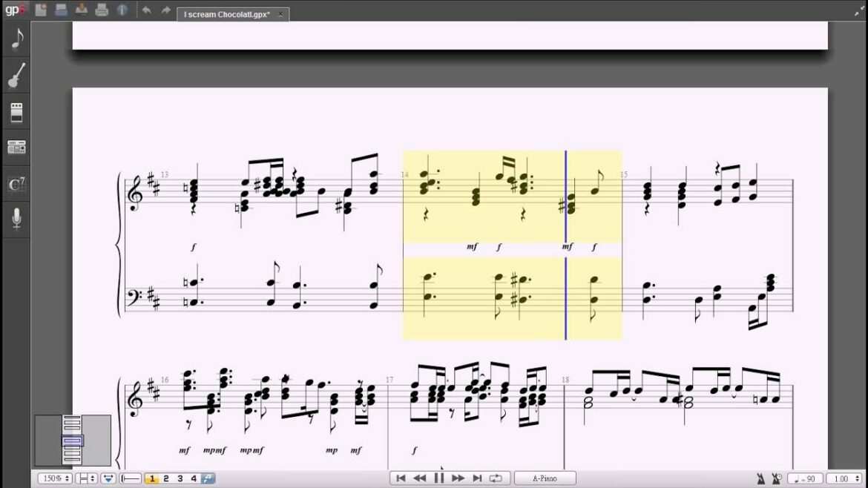868x488 pixels.
Task: Open the Effects panel amp icon
Action: 16,112
